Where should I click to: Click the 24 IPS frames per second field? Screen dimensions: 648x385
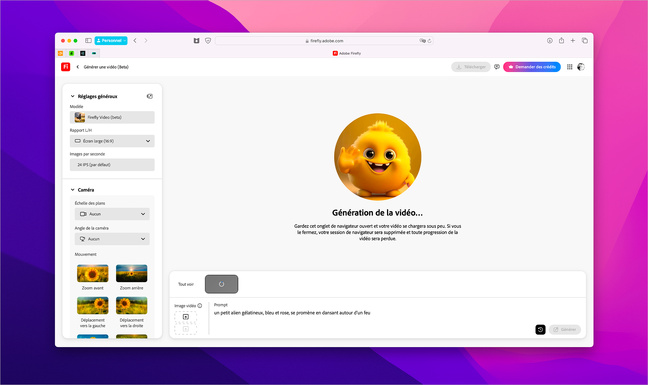point(112,164)
